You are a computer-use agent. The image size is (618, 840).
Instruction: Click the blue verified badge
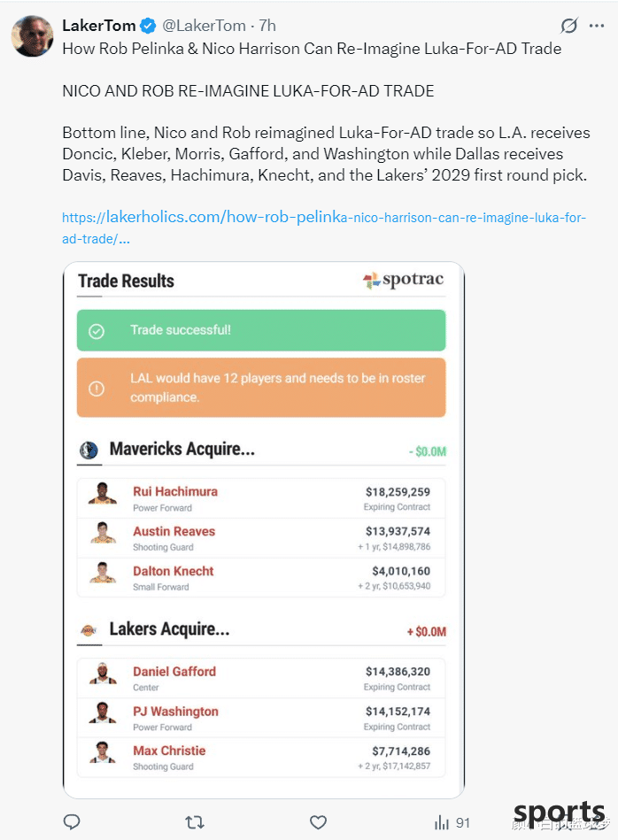point(148,25)
